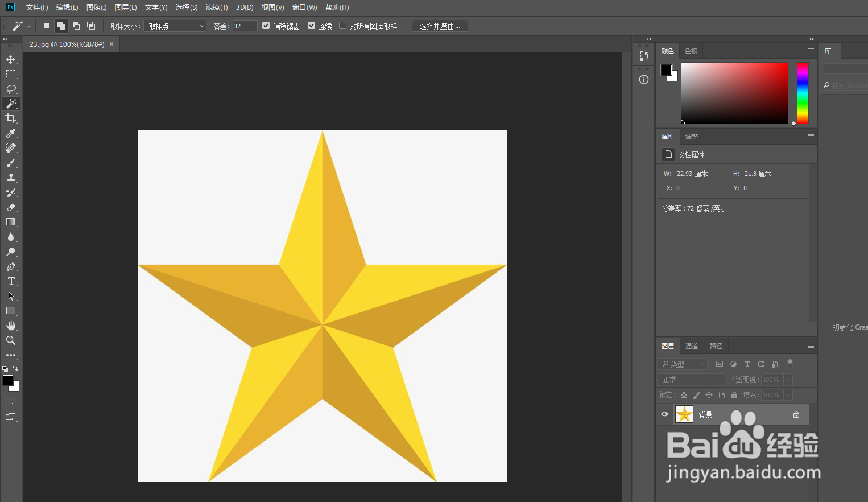Open the 滤镜(T) menu
868x502 pixels.
tap(217, 7)
